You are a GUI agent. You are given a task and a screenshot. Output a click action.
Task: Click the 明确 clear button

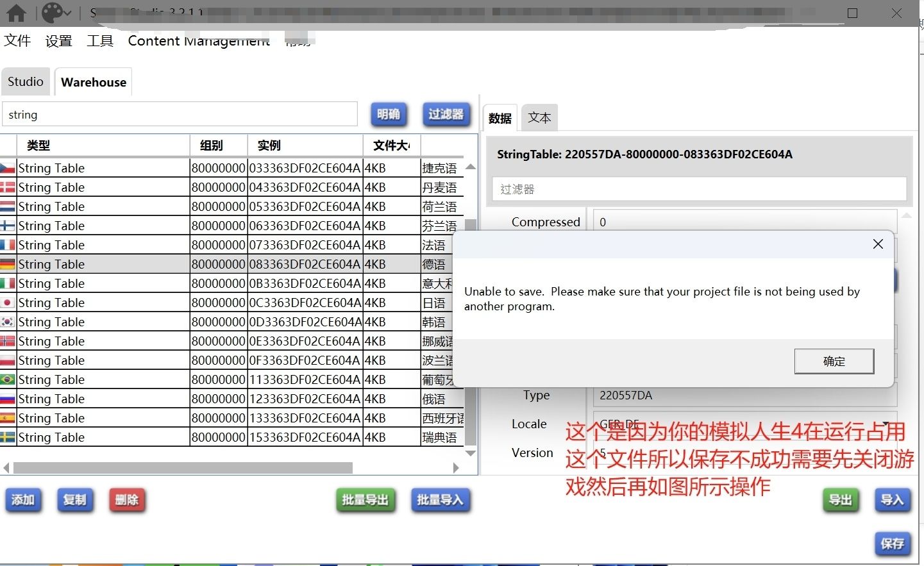[389, 114]
